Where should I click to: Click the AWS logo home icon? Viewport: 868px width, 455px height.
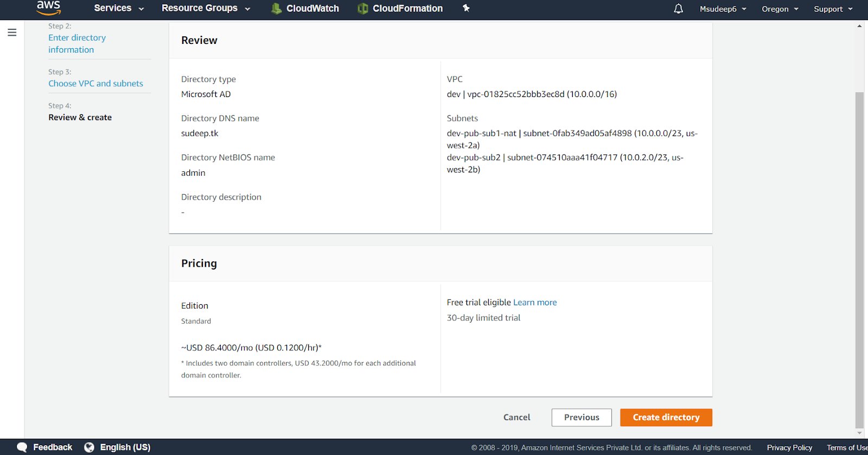pos(48,8)
